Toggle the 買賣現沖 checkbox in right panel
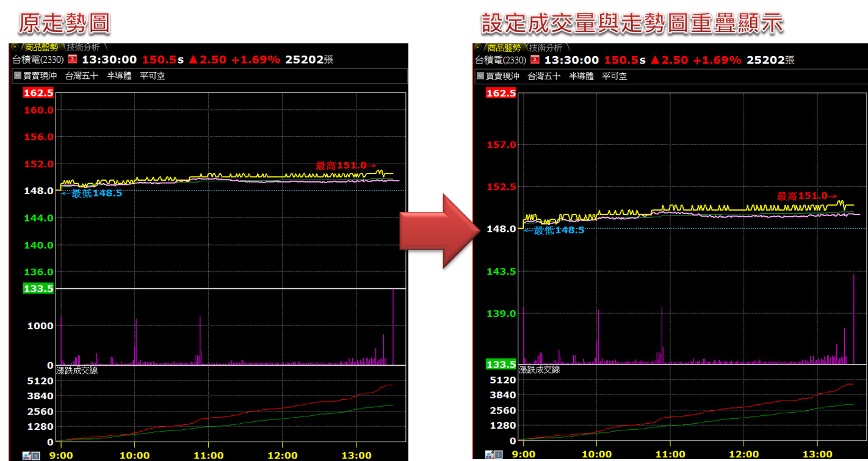 pos(480,76)
